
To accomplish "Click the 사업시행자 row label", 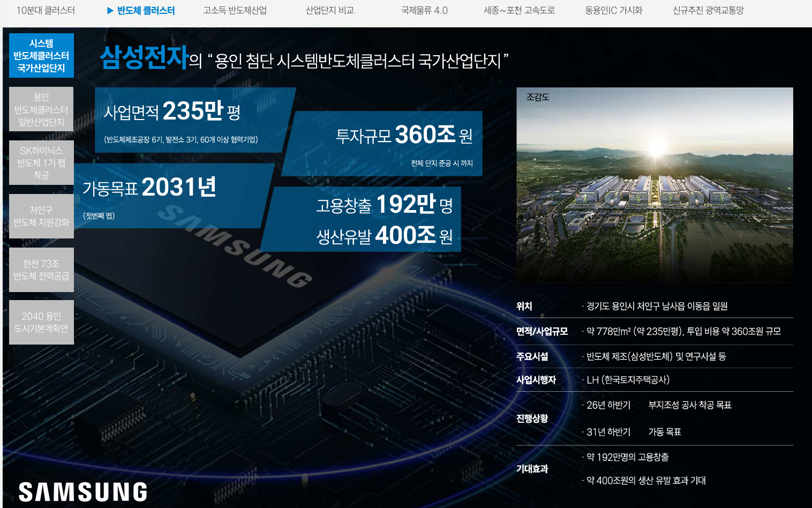I will [x=536, y=380].
